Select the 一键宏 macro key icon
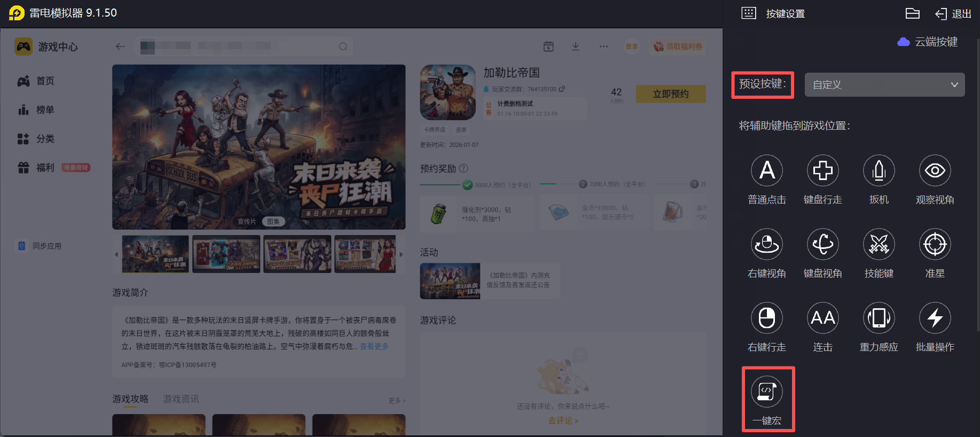 click(x=767, y=392)
